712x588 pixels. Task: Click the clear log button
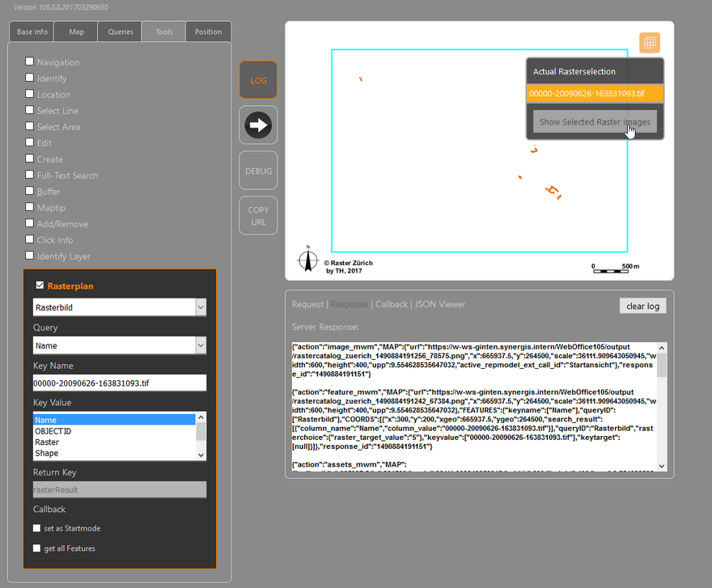[642, 306]
